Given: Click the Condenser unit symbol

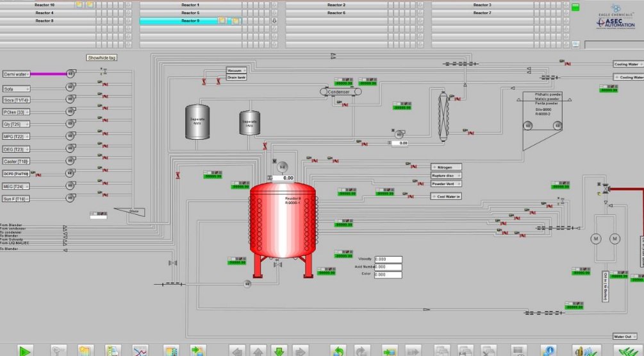Looking at the screenshot, I should (339, 92).
